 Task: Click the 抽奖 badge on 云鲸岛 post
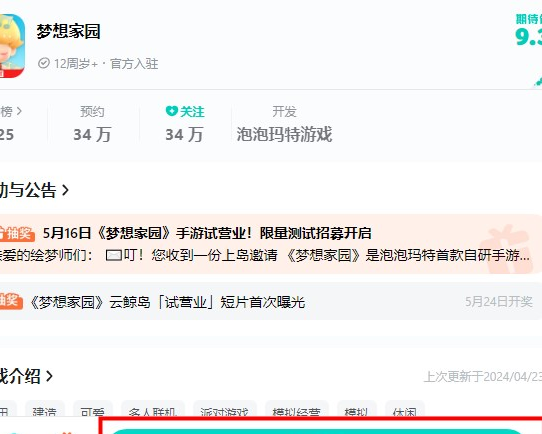(x=10, y=301)
